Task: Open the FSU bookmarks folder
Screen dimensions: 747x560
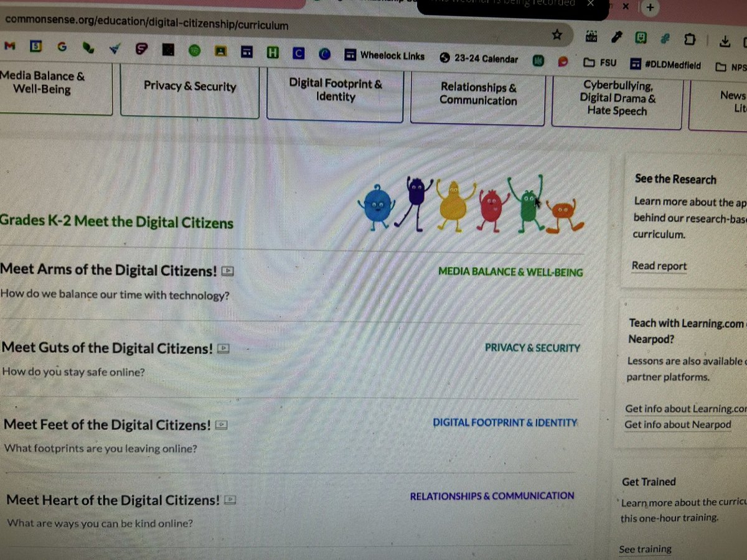Action: pyautogui.click(x=600, y=63)
